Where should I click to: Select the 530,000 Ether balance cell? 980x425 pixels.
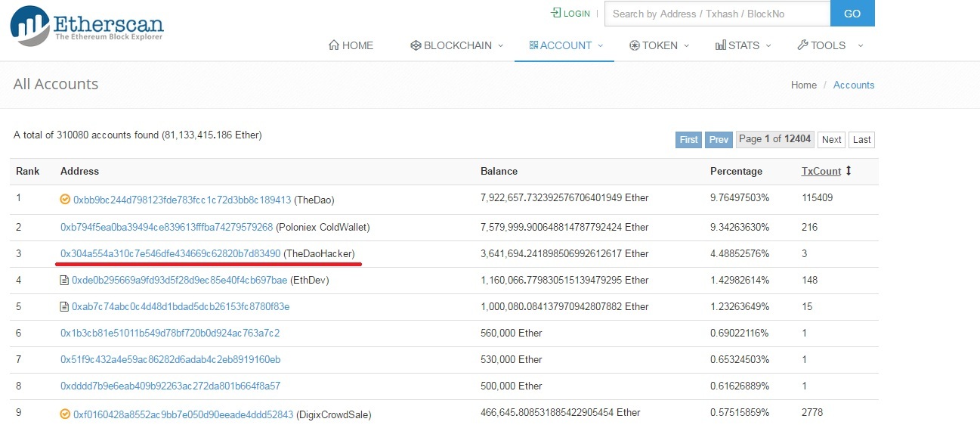point(512,359)
